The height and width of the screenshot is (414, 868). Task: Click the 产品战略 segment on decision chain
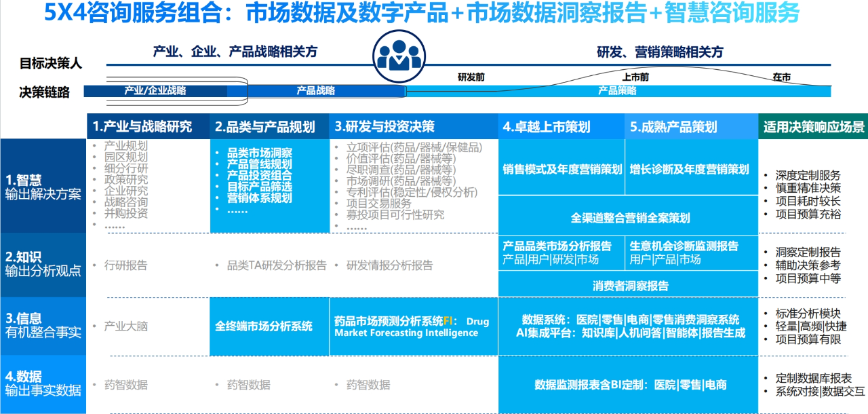coord(316,90)
